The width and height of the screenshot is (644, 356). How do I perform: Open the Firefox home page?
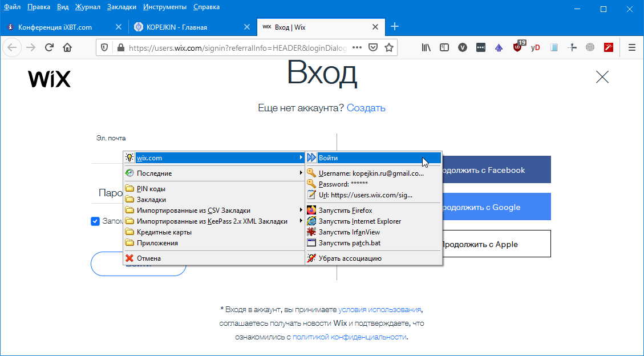point(67,47)
